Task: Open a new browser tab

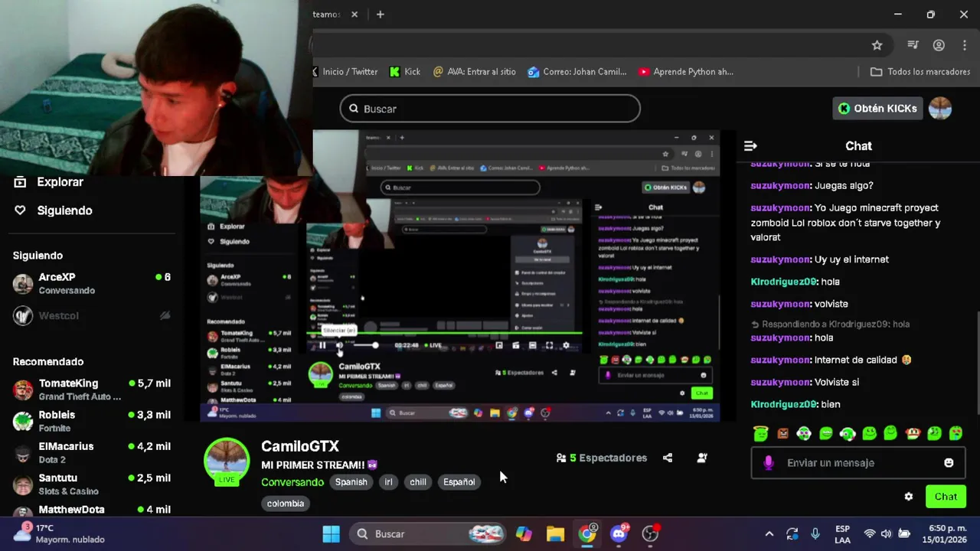Action: (x=381, y=15)
